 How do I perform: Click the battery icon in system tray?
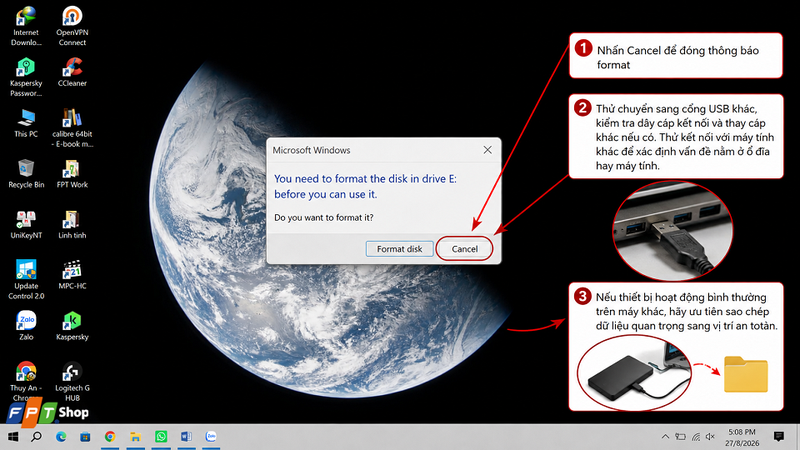pyautogui.click(x=680, y=437)
